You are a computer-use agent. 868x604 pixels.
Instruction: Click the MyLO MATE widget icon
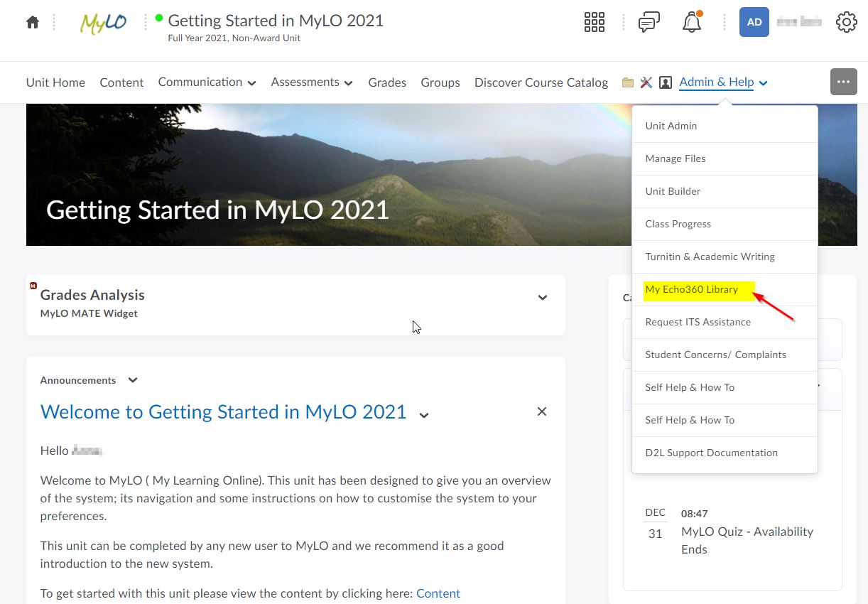click(x=33, y=286)
